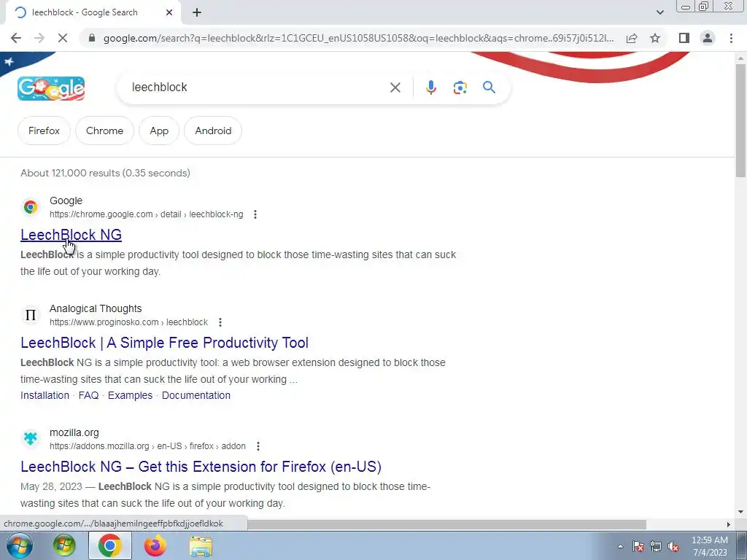Click the proginosko.com breadcrumb URL

128,322
